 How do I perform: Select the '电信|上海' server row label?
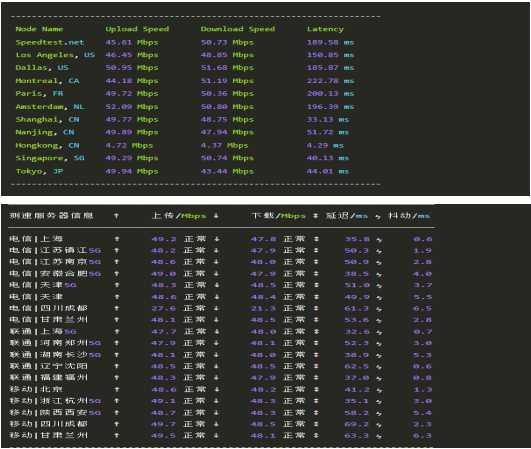tap(36, 239)
